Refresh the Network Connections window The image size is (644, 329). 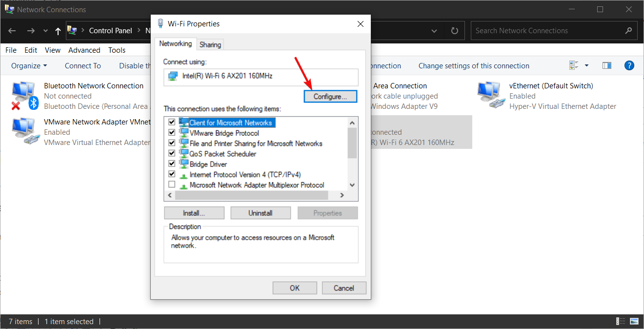tap(455, 31)
